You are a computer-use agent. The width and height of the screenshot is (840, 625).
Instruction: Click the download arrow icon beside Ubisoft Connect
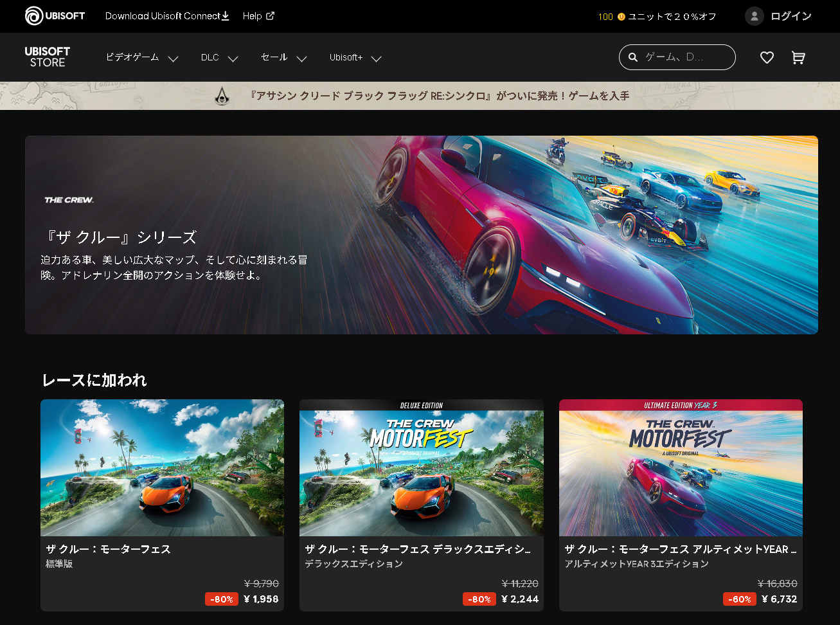pyautogui.click(x=225, y=16)
